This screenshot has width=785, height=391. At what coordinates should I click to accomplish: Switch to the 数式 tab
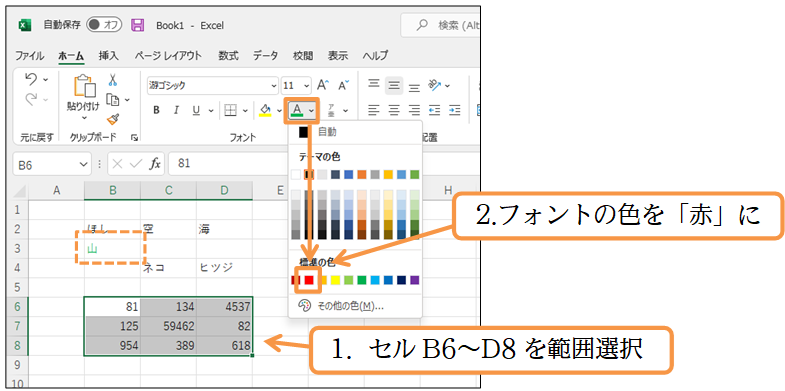pos(228,56)
